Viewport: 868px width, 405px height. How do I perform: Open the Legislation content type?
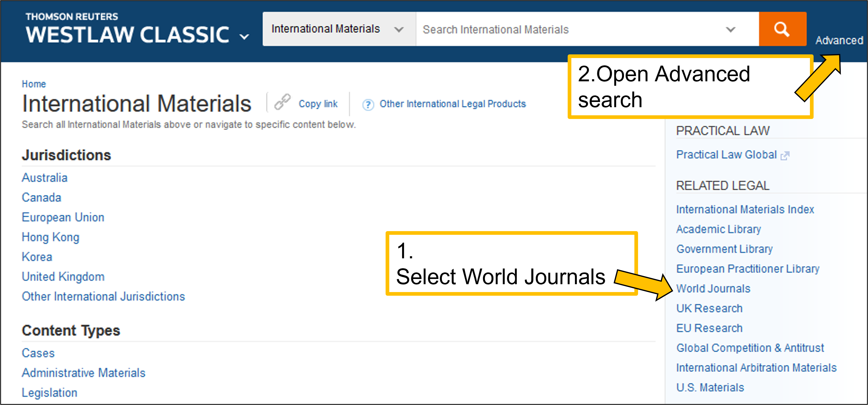[49, 392]
